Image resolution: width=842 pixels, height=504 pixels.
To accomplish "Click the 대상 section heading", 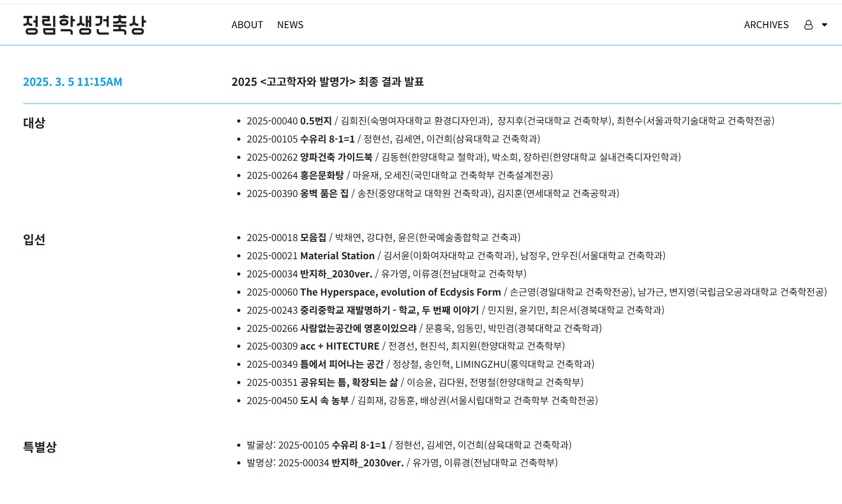I will 34,123.
